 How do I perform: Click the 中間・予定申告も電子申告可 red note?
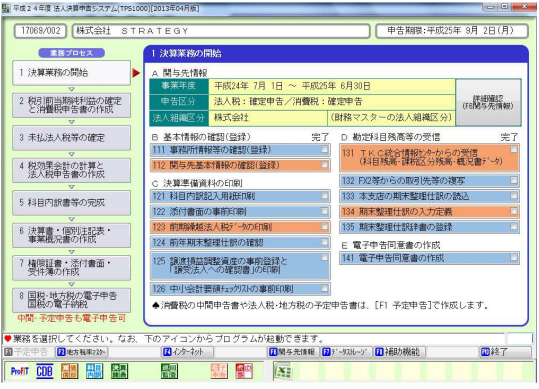(x=72, y=319)
